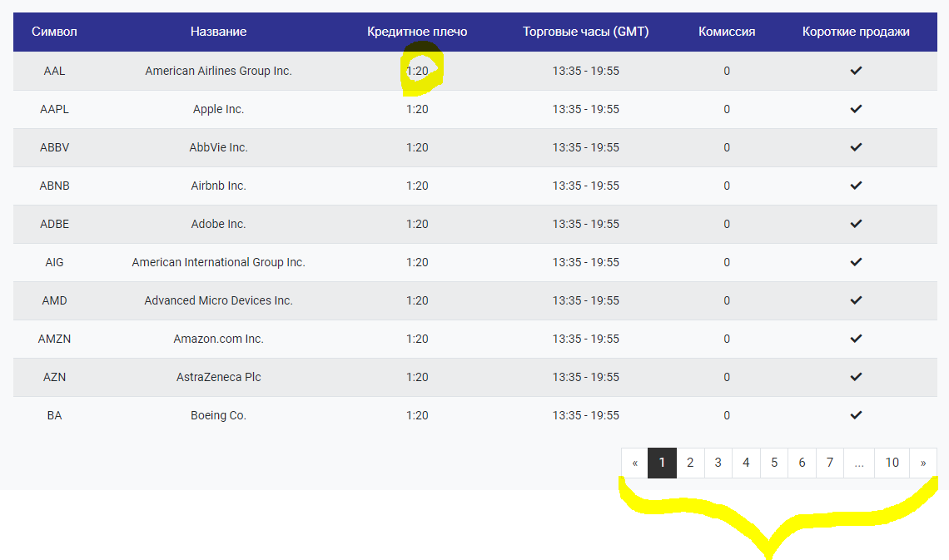
Task: Select the AAPL symbol cell
Action: 54,109
